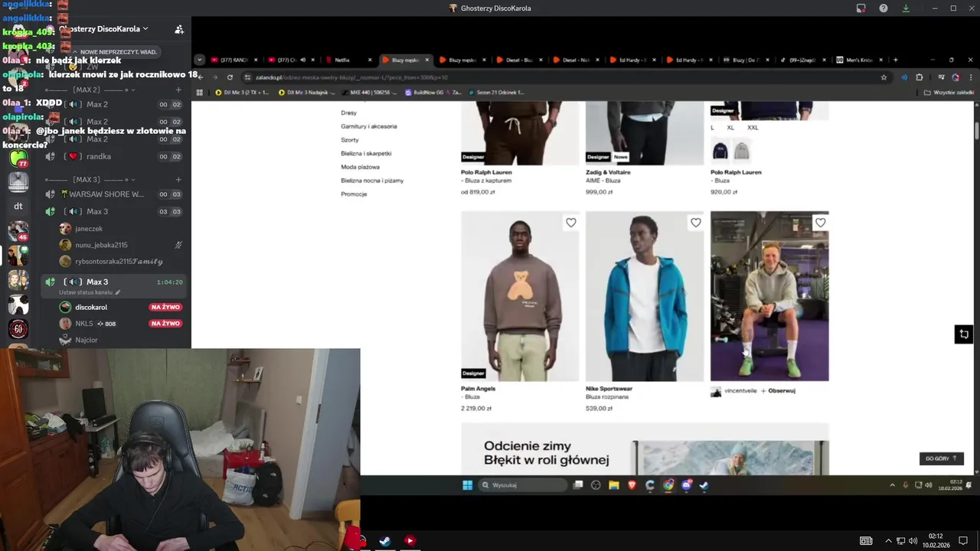Image resolution: width=980 pixels, height=551 pixels.
Task: Open streamed Windows Start button
Action: click(467, 485)
